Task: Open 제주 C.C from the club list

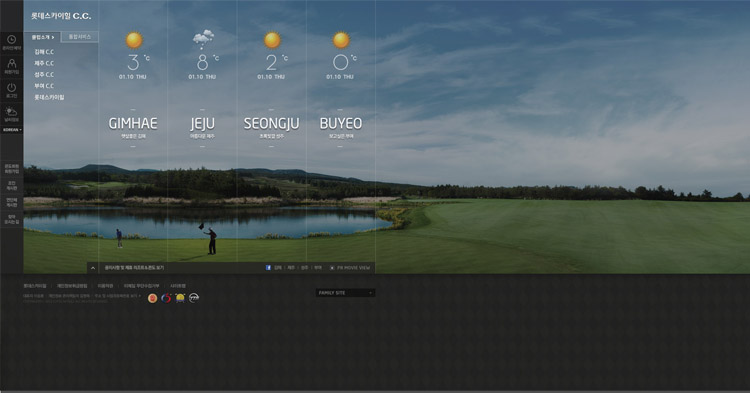Action: click(44, 63)
